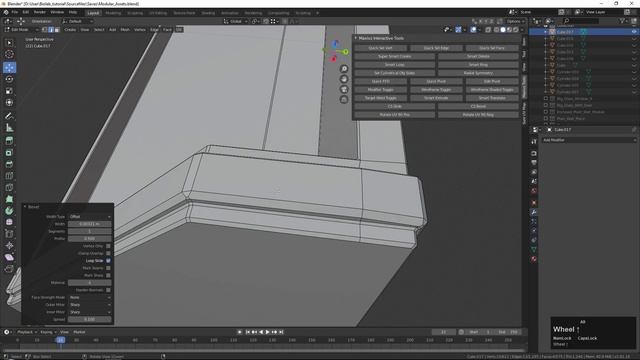Collapse the Bevel operator panel
The height and width of the screenshot is (360, 640).
tap(25, 207)
